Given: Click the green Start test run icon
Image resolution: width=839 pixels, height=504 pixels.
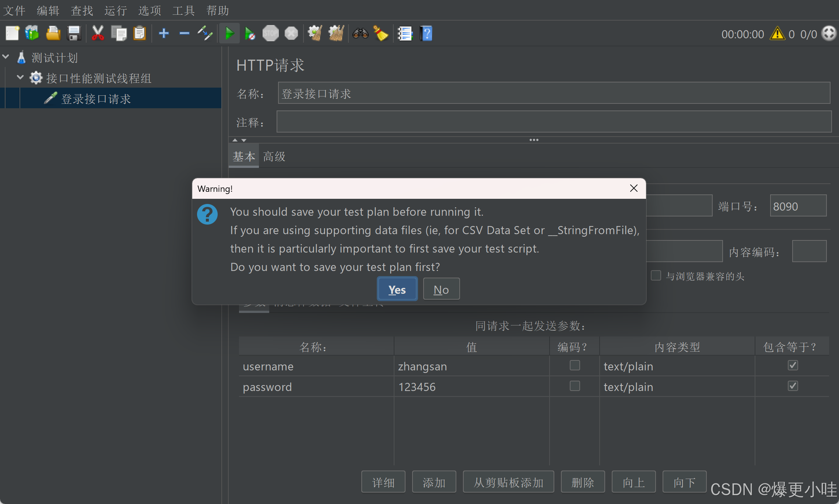Looking at the screenshot, I should [x=229, y=34].
